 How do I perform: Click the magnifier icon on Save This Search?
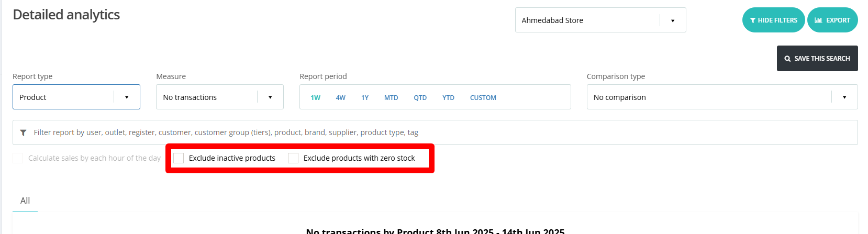pos(787,59)
